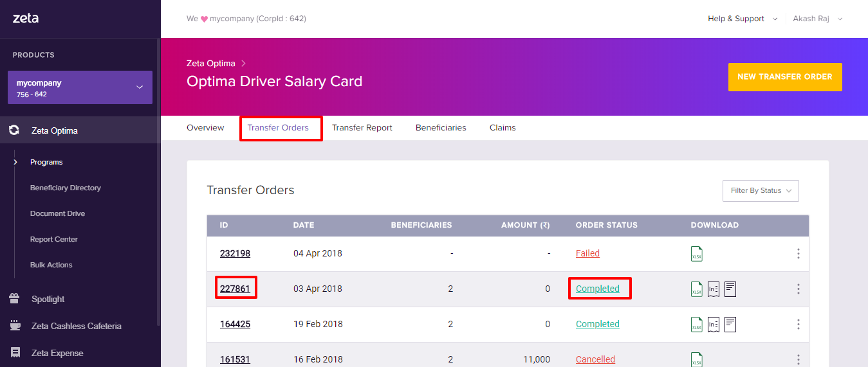Open more options for order 161531
868x367 pixels.
[x=799, y=360]
